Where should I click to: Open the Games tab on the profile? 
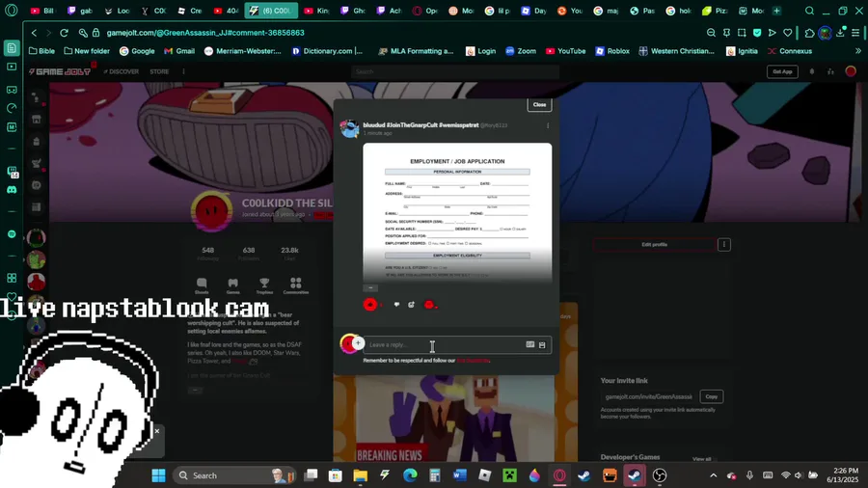[x=233, y=286]
